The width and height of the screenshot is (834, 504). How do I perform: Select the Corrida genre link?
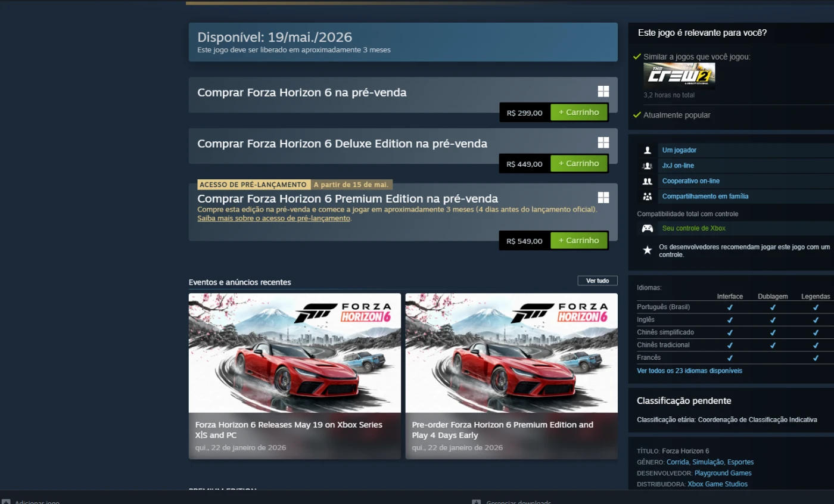tap(677, 462)
